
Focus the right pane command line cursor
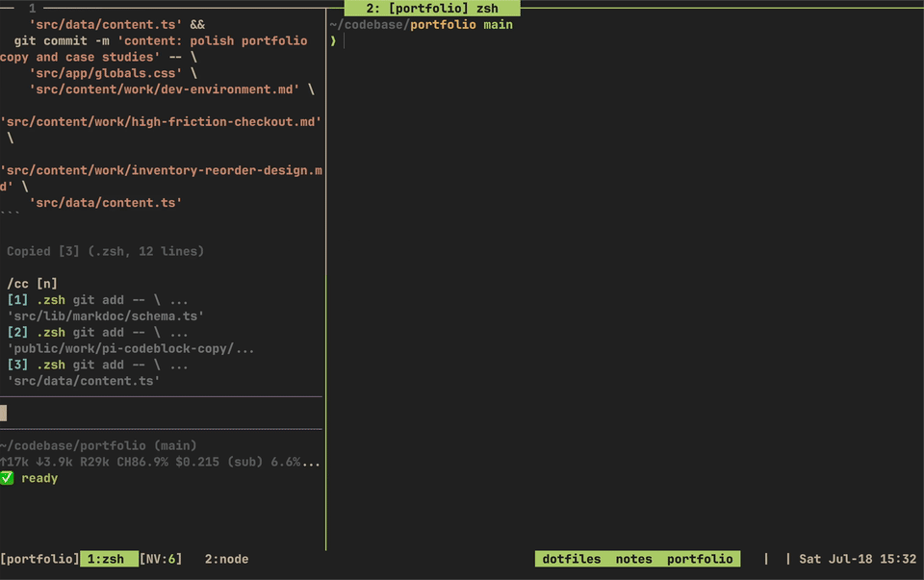point(345,40)
